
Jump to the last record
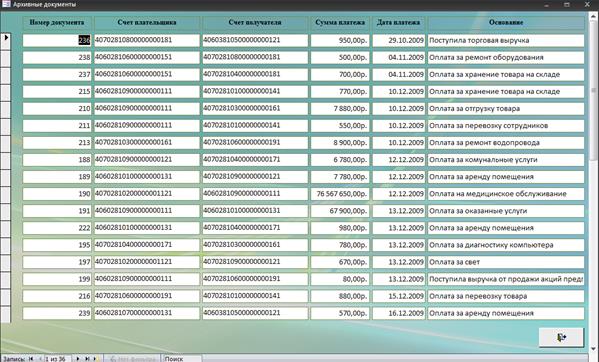click(87, 359)
